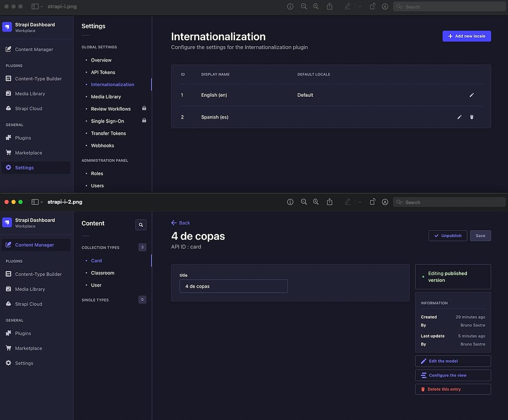
Task: Open the markup tools chevron in the toolbar
Action: (x=360, y=6)
